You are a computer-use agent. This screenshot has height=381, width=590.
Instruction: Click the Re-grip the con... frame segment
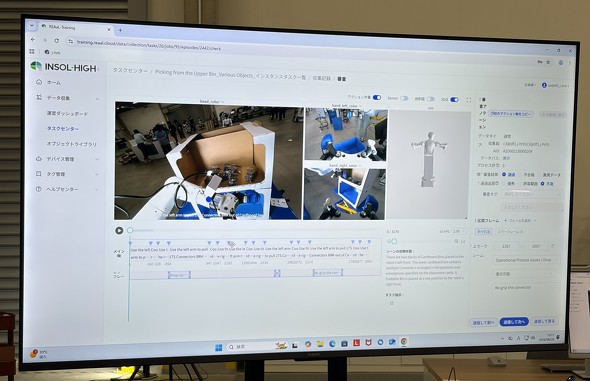[327, 272]
